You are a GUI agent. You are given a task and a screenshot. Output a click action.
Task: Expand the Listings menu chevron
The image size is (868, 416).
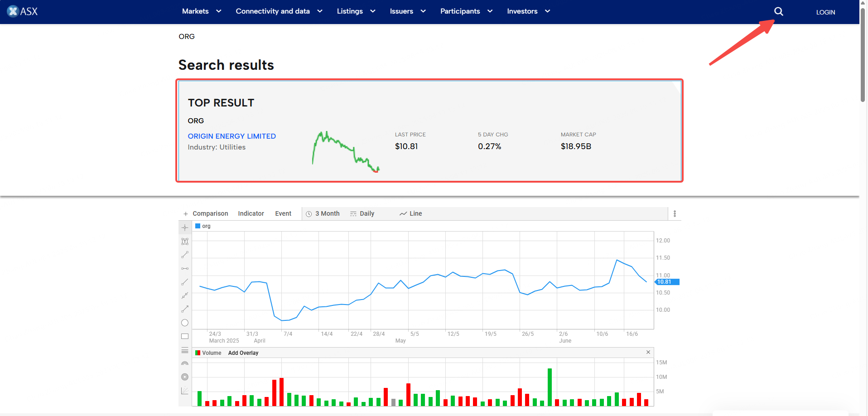click(x=373, y=11)
